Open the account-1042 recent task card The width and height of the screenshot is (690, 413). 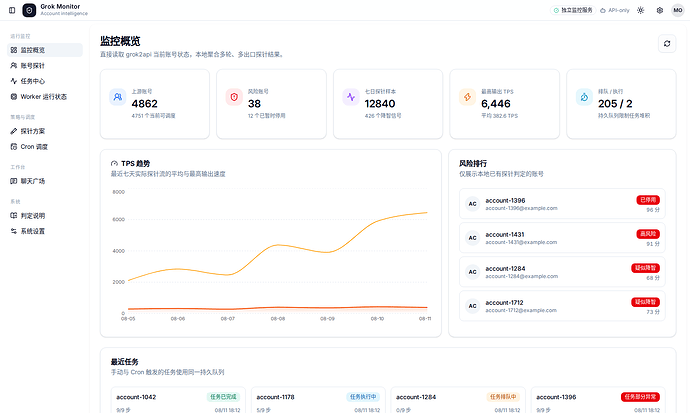click(x=179, y=400)
